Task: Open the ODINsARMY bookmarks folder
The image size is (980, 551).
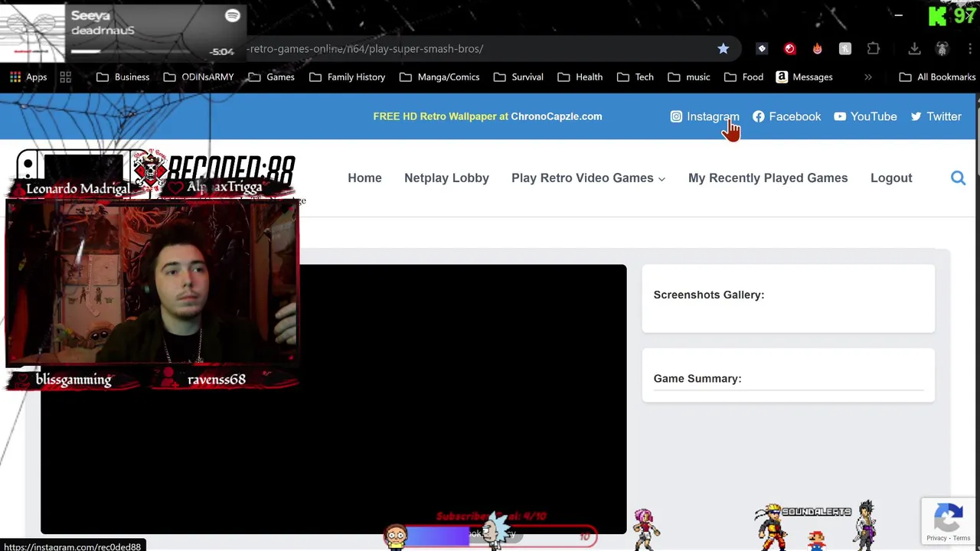Action: 198,77
